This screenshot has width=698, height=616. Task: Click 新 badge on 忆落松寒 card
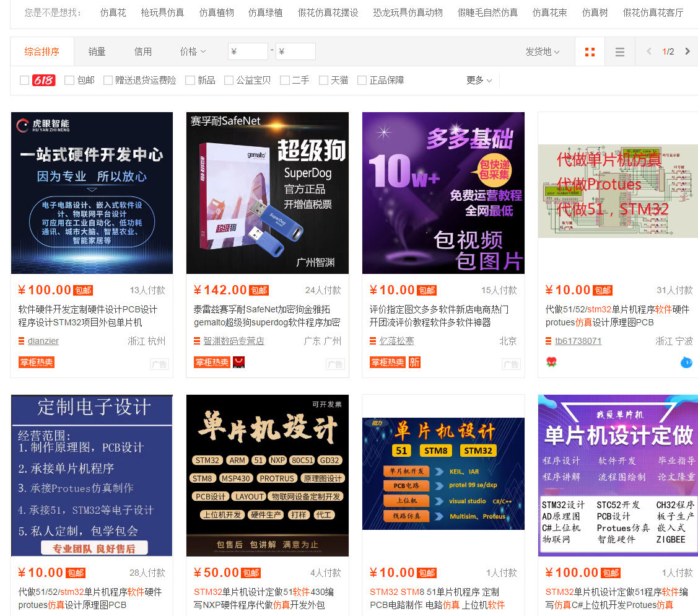(x=415, y=362)
